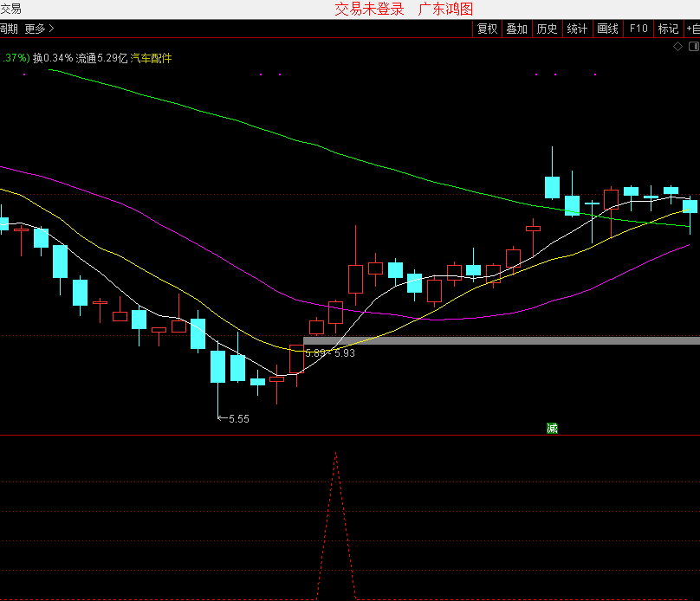Select the 画线 drawing tool

tap(607, 29)
